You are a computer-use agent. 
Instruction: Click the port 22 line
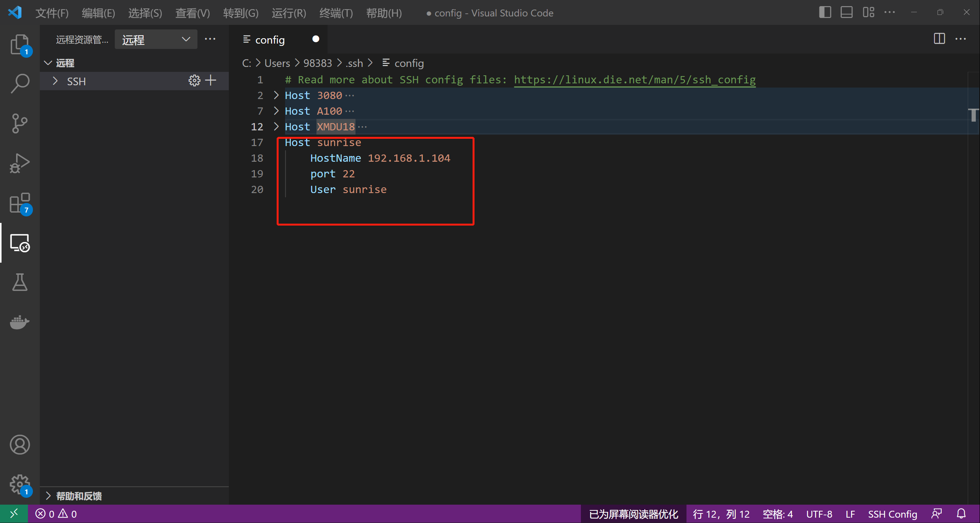pyautogui.click(x=333, y=174)
